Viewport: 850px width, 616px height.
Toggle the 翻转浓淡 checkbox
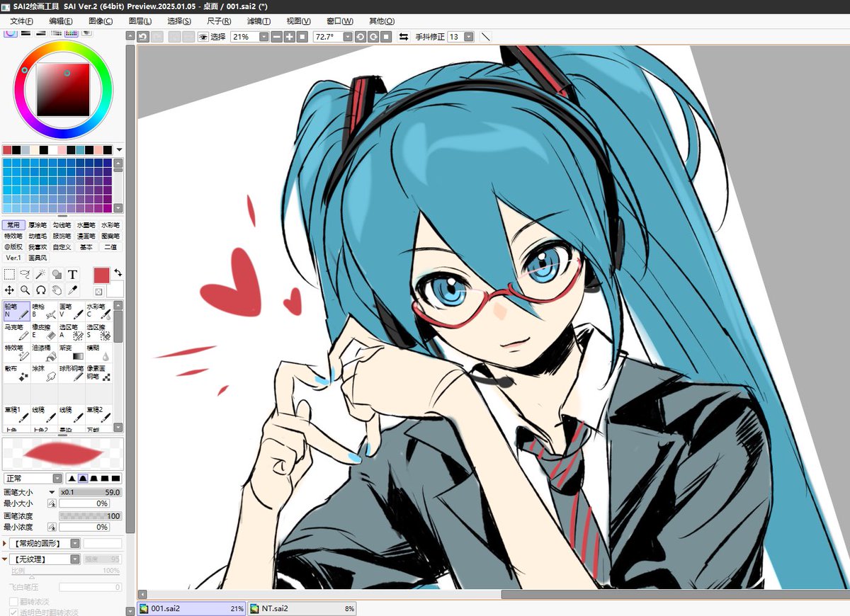tap(13, 601)
